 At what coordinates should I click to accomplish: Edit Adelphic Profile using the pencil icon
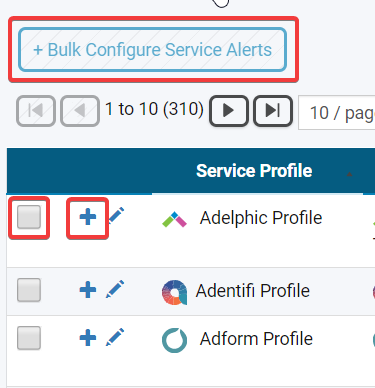[116, 215]
